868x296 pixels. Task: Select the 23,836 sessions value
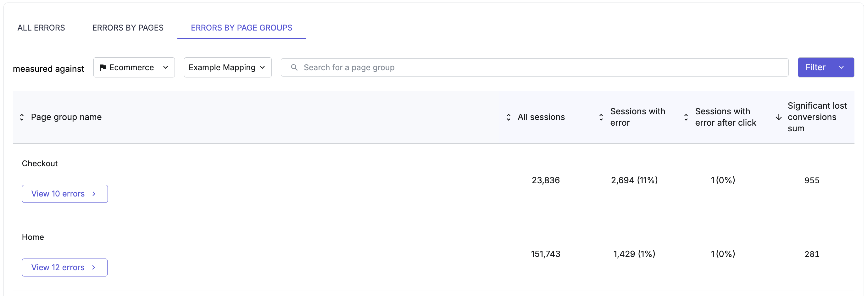click(x=546, y=180)
